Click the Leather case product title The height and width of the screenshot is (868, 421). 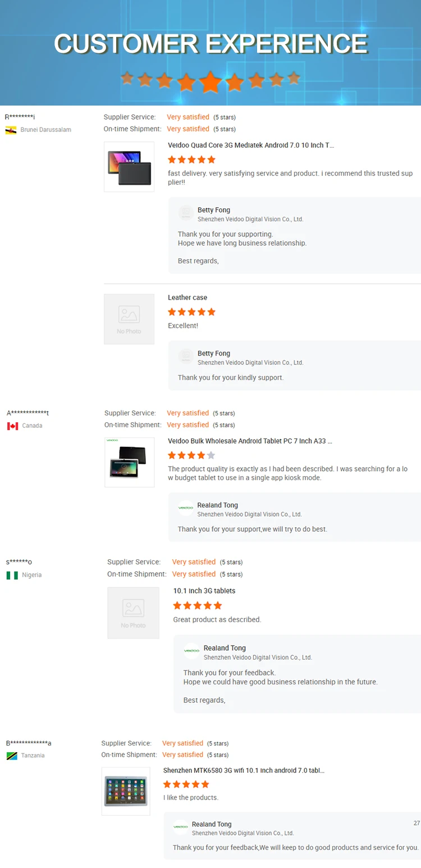187,298
